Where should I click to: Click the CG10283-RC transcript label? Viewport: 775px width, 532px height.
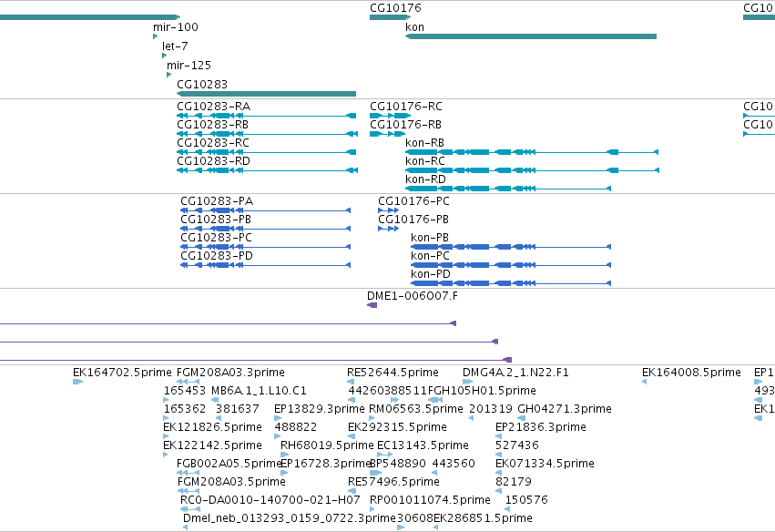pos(213,143)
